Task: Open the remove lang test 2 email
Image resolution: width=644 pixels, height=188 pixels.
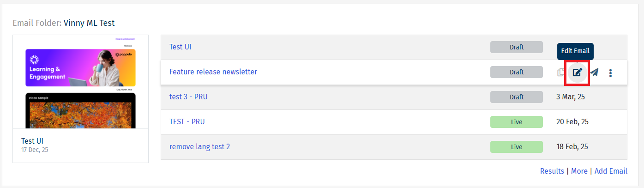Action: click(x=199, y=146)
